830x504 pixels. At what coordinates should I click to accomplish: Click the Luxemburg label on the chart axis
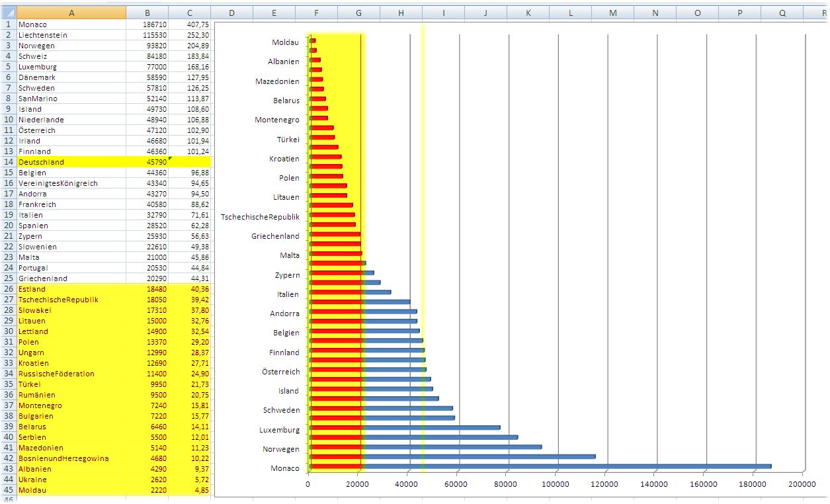(280, 430)
